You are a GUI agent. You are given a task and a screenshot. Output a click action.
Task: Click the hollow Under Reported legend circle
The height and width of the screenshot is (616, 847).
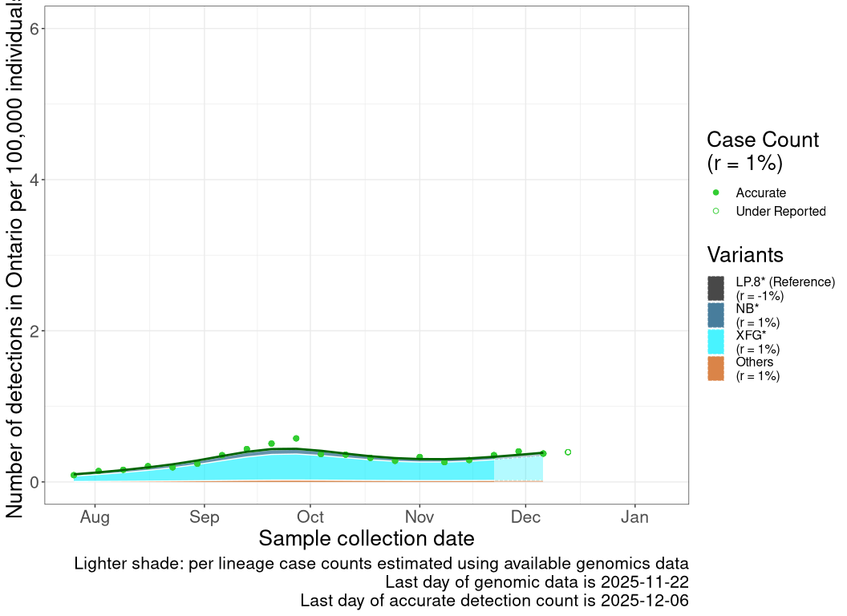715,211
